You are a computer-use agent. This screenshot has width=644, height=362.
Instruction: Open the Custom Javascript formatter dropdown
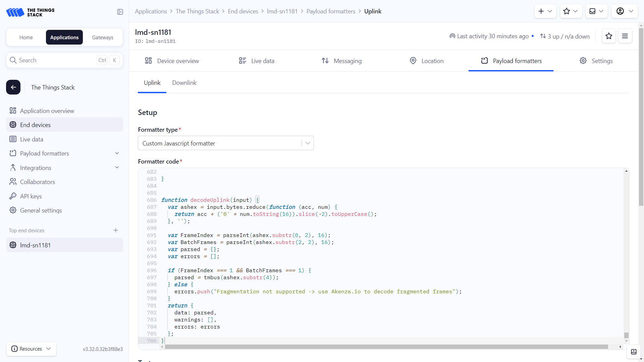tap(308, 143)
